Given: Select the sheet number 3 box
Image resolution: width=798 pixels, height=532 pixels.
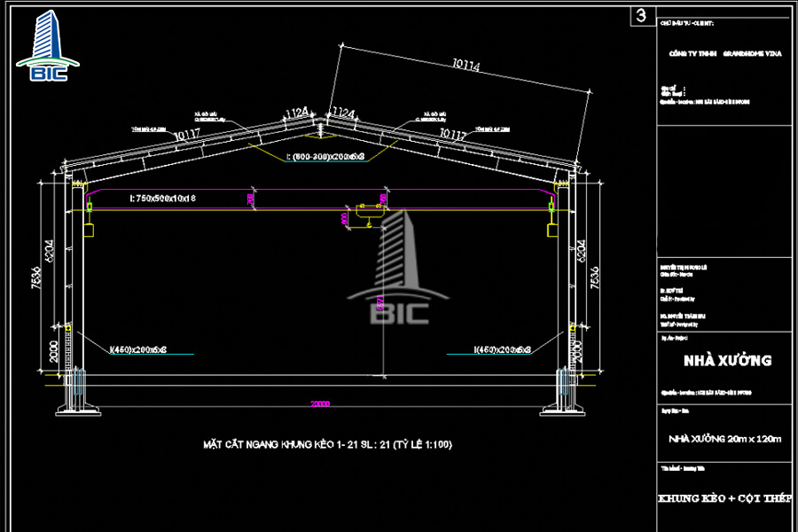Looking at the screenshot, I should tap(640, 15).
